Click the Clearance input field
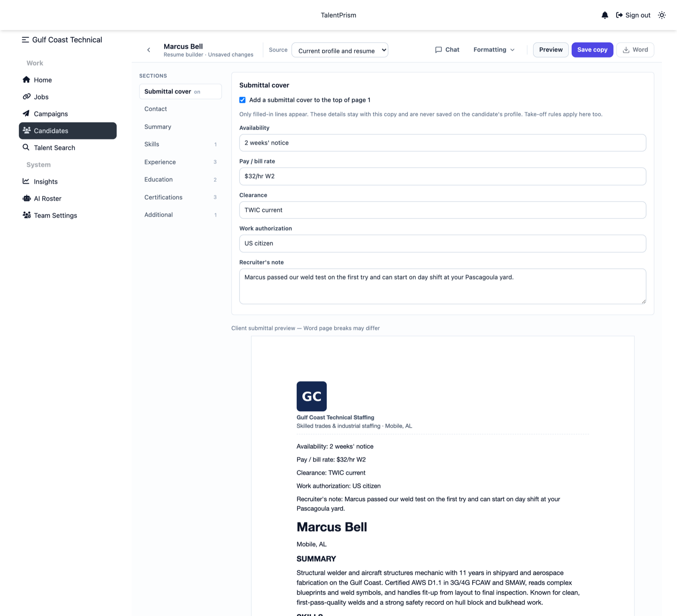The height and width of the screenshot is (616, 677). tap(443, 210)
